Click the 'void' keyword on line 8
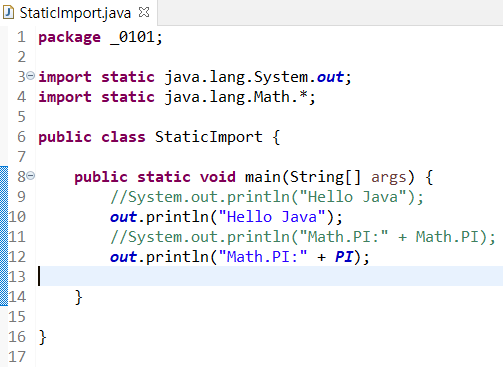Viewport: 503px width, 367px height. pos(218,177)
